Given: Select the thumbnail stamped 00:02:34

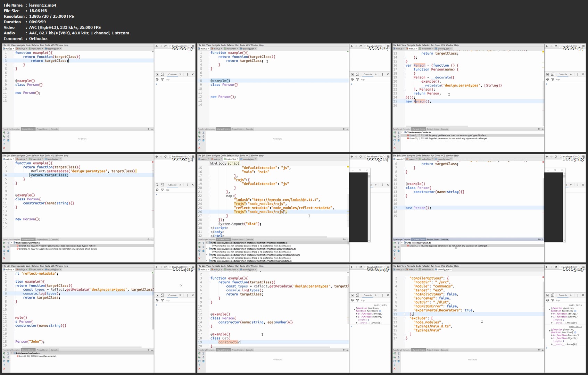Looking at the screenshot, I should pos(99,208).
